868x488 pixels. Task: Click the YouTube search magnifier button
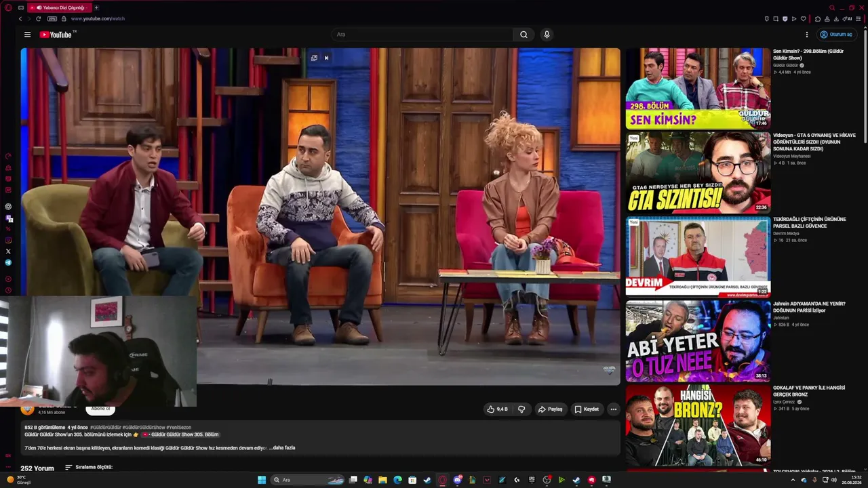coord(524,35)
